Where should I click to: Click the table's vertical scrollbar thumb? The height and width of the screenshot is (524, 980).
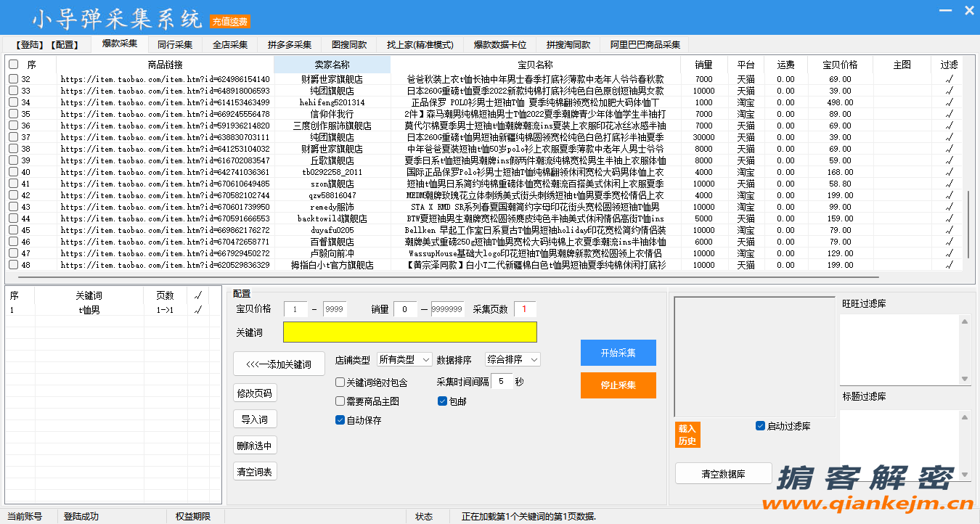pos(968,224)
